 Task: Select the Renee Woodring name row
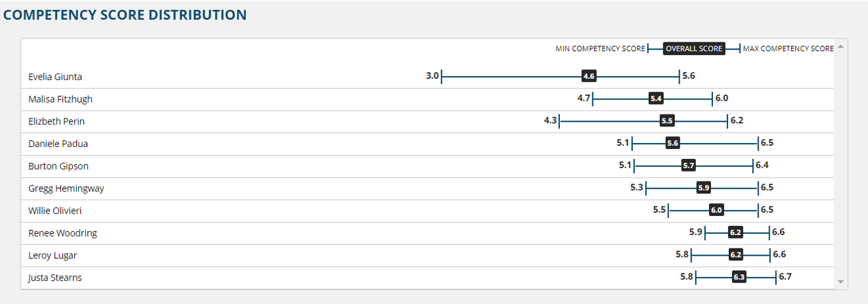(x=428, y=232)
